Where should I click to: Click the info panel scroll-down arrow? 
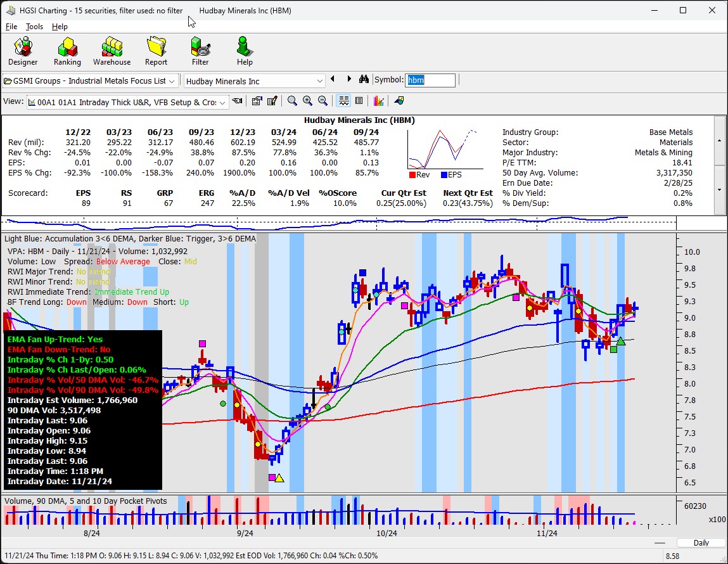click(x=720, y=190)
